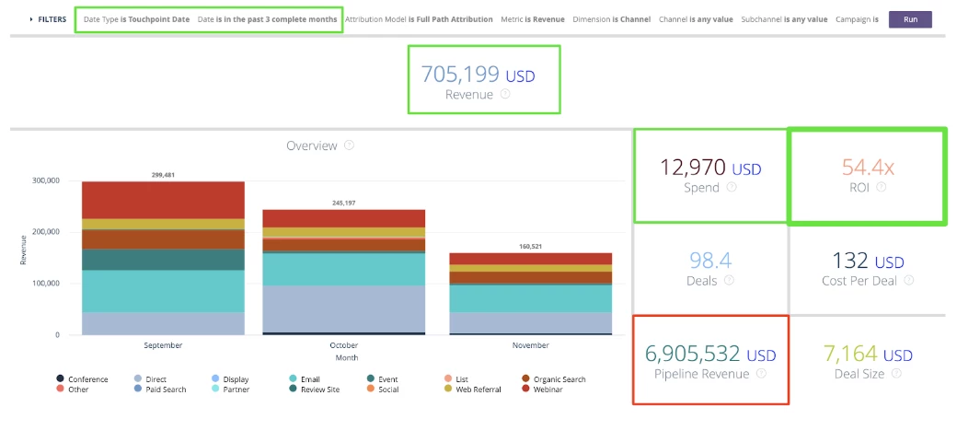Expand the FILTERS section arrow

tap(31, 19)
